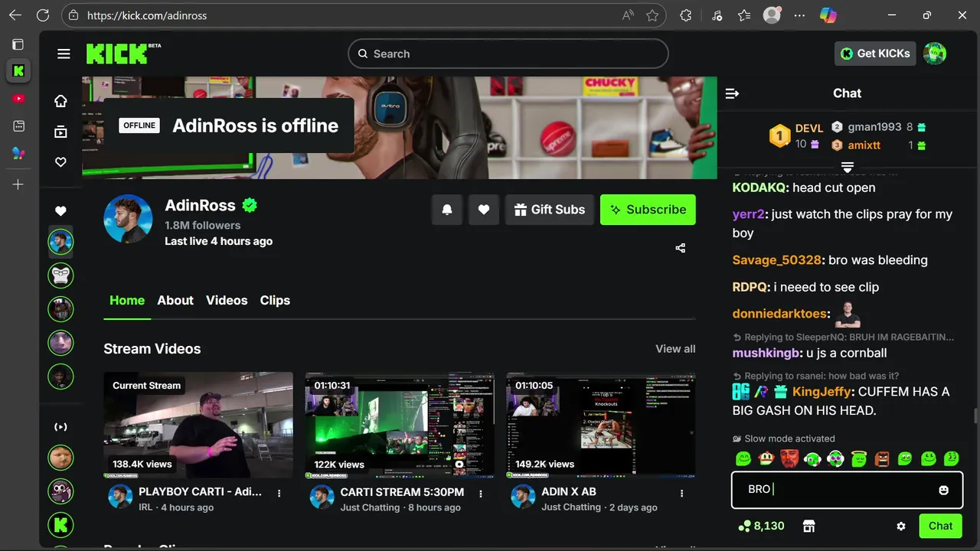Insert the red-faced man emote
The width and height of the screenshot is (980, 551).
789,458
